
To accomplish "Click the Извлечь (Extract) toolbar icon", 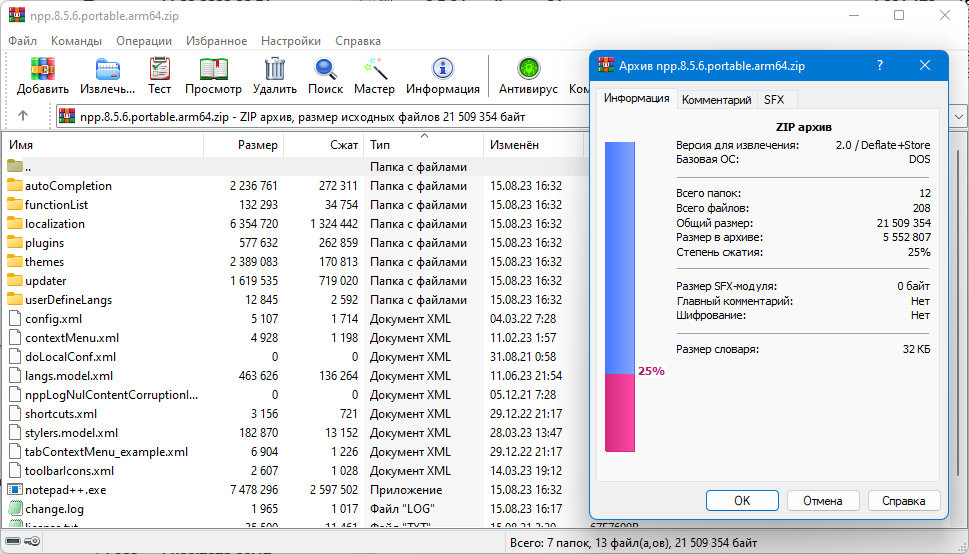I will (108, 75).
